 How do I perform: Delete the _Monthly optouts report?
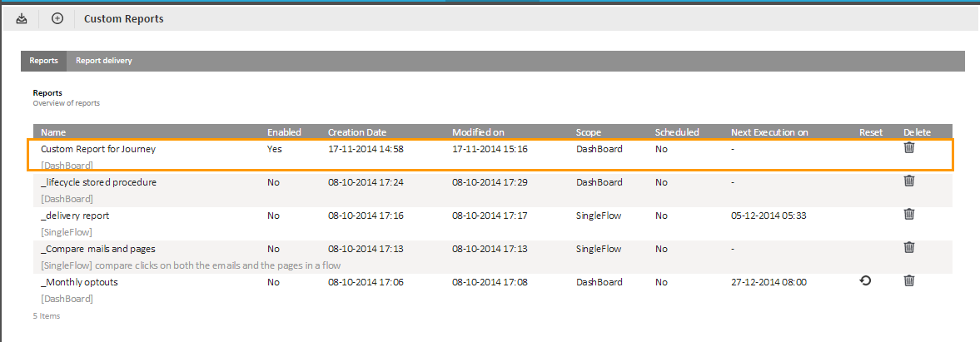909,281
